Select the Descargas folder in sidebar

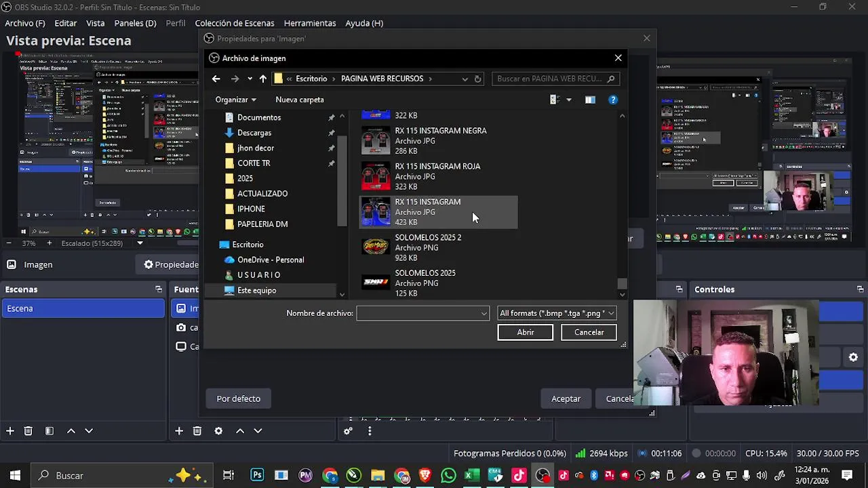click(254, 133)
